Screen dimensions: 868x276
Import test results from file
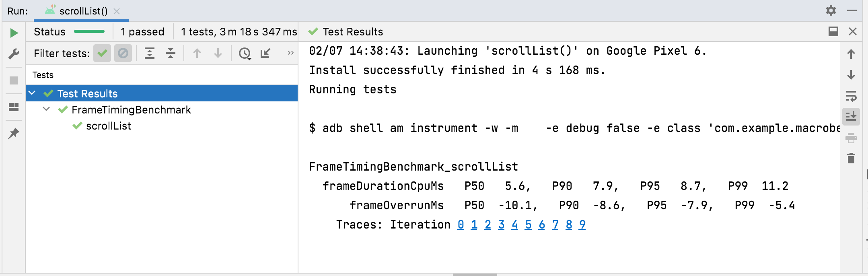click(264, 53)
